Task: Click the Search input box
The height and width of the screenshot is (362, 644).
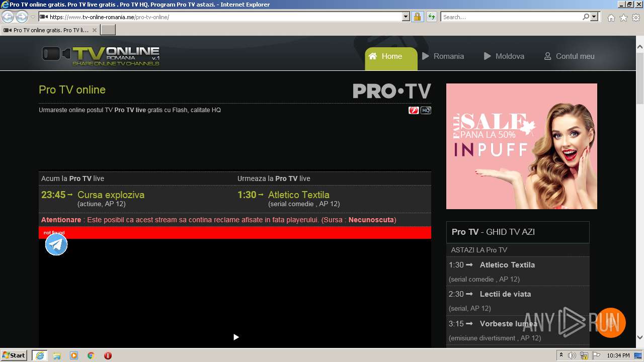Action: [511, 17]
